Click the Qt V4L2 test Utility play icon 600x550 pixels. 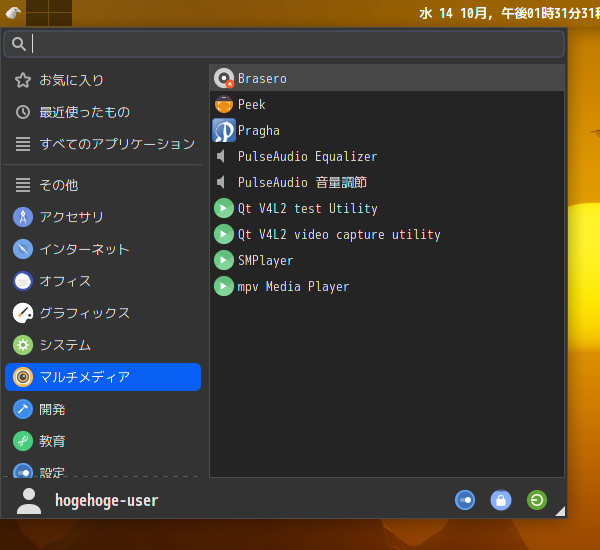[x=224, y=208]
